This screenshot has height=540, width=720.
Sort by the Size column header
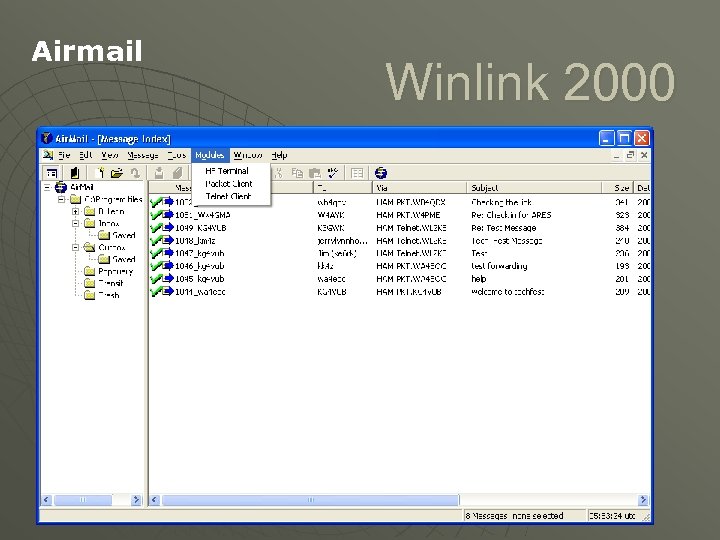pos(618,188)
